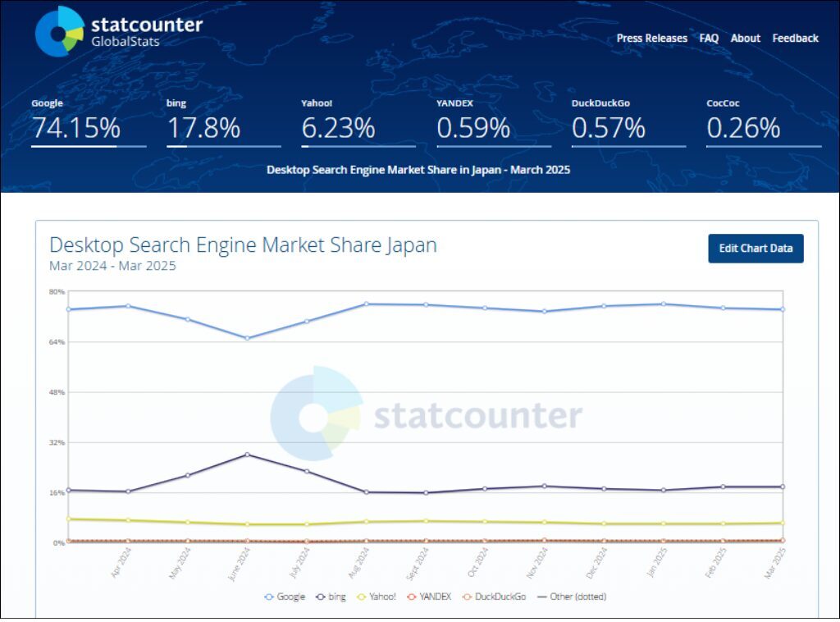This screenshot has width=840, height=622.
Task: Click the Feb 2025 axis label
Action: click(715, 563)
